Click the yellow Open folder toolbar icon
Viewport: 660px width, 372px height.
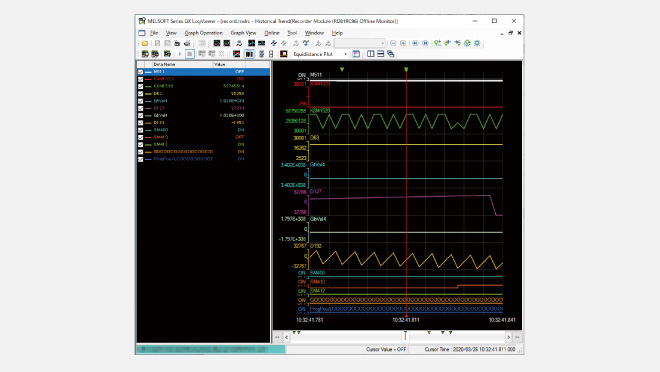(x=145, y=43)
